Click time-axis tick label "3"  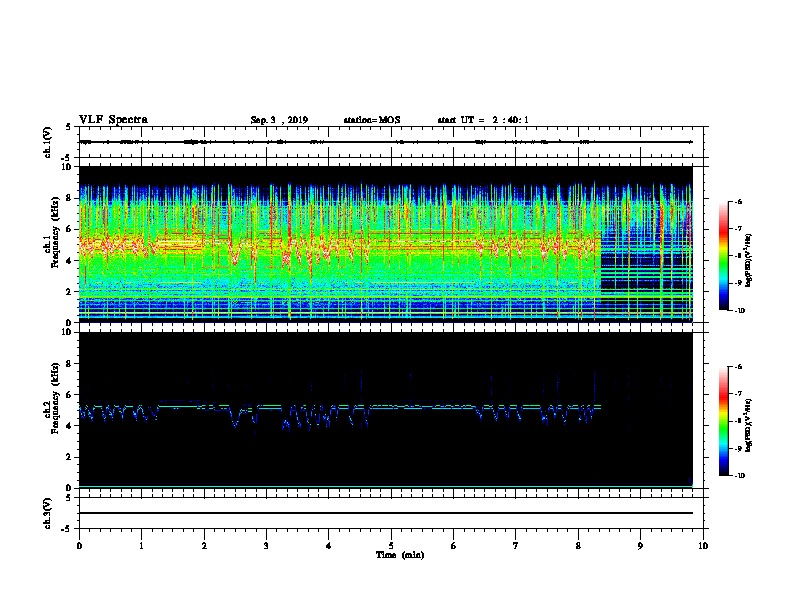click(x=266, y=546)
